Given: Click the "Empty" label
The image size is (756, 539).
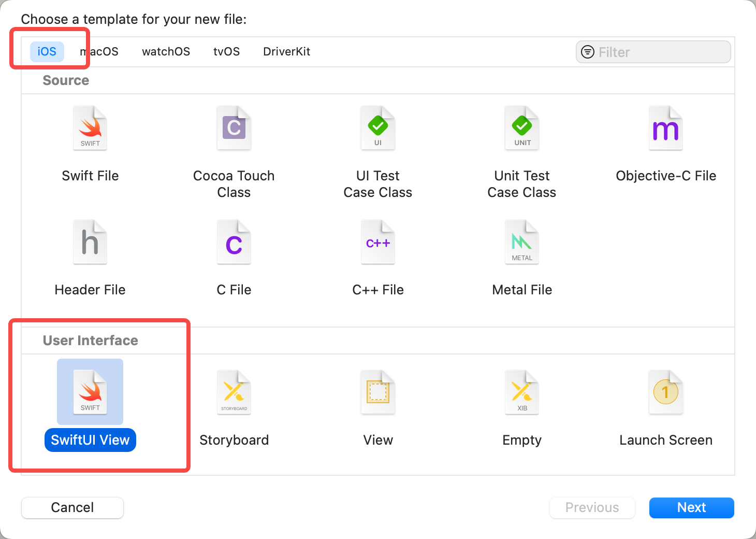Looking at the screenshot, I should [x=522, y=440].
